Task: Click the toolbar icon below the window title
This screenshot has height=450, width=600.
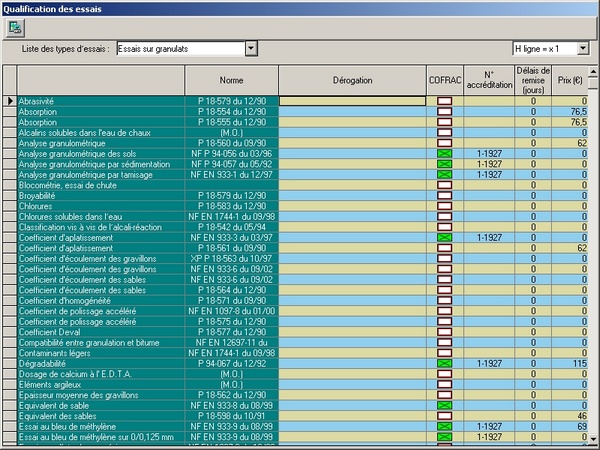Action: (16, 27)
